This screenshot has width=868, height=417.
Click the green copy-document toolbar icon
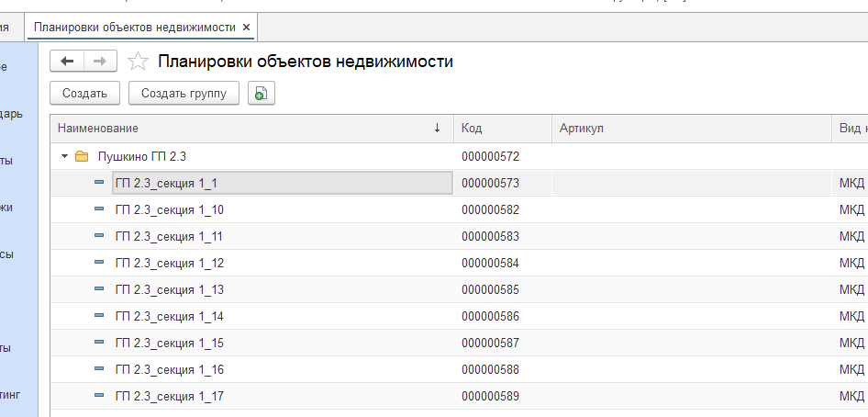[x=262, y=93]
